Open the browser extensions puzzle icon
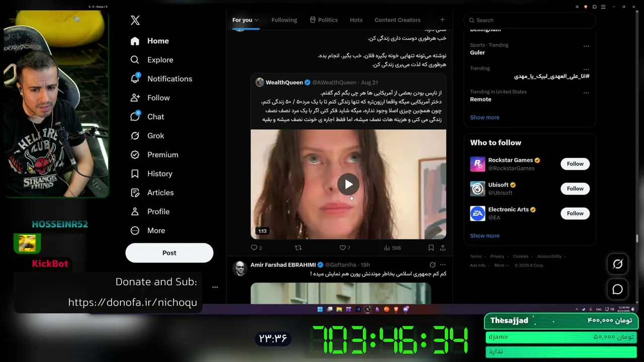The image size is (644, 362). [595, 7]
